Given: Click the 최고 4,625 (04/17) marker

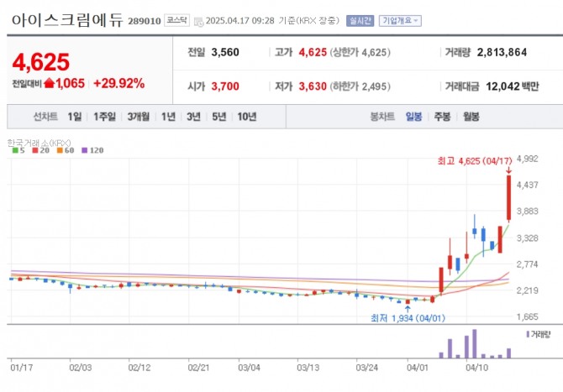Looking at the screenshot, I should [475, 161].
